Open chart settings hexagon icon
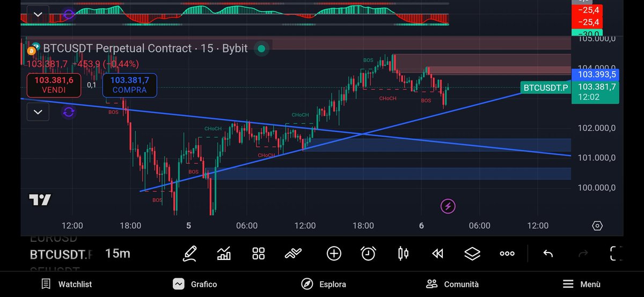The height and width of the screenshot is (297, 644). coord(598,226)
